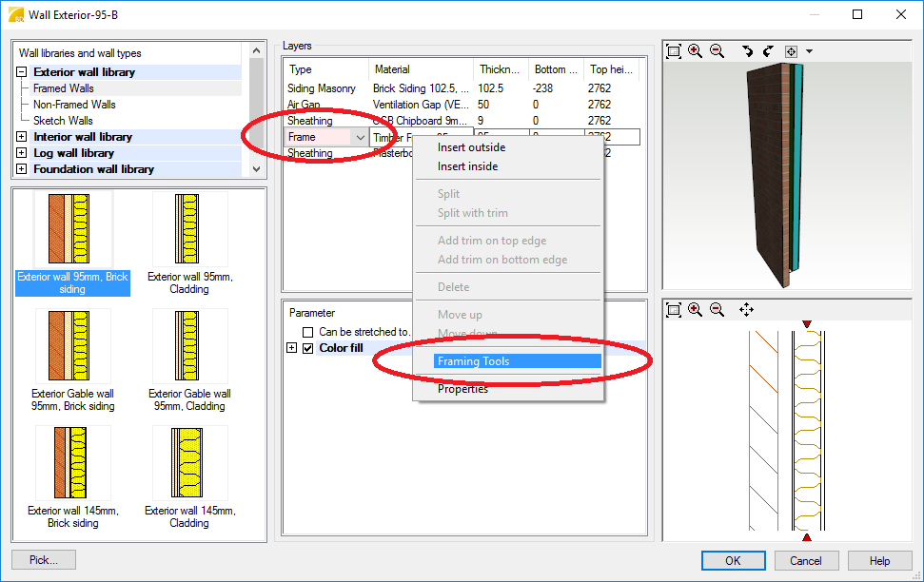Rotate the 3D preview with the first rotate arrow
The image size is (924, 582).
[747, 51]
